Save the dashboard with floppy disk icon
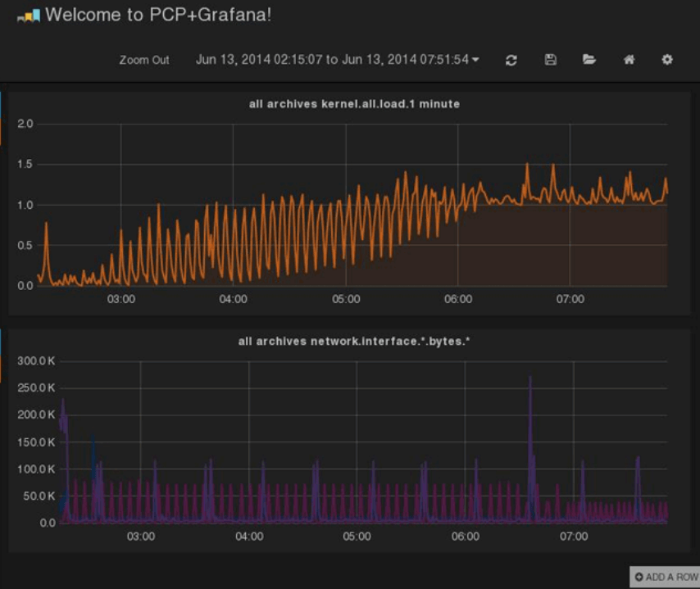Screen dimensions: 700x589 (x=551, y=60)
